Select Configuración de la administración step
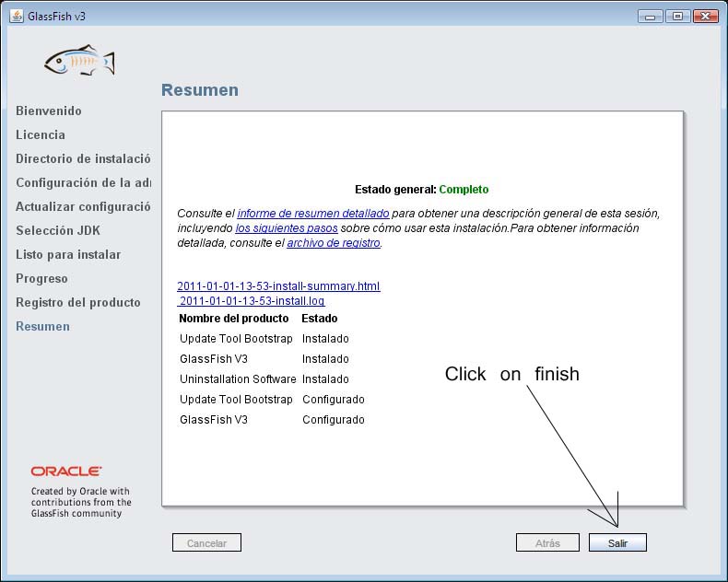The image size is (728, 582). click(x=84, y=183)
